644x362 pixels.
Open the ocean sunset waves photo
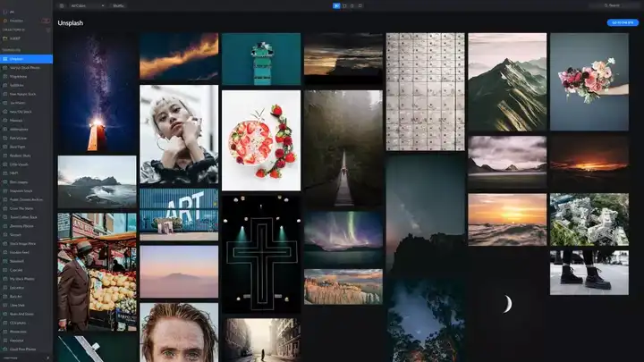click(x=508, y=220)
